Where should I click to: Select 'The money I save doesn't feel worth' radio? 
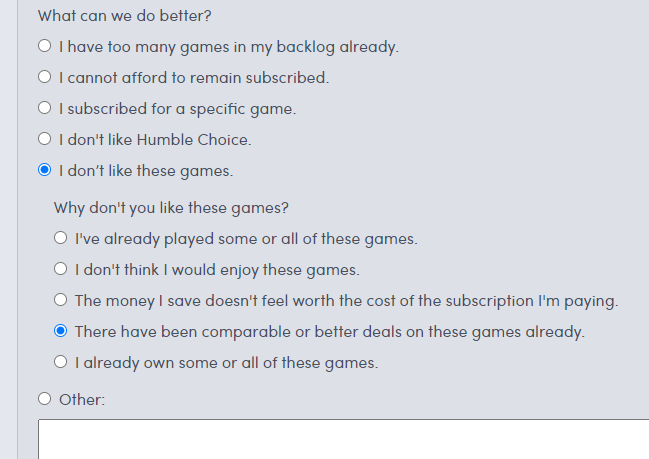[x=60, y=300]
